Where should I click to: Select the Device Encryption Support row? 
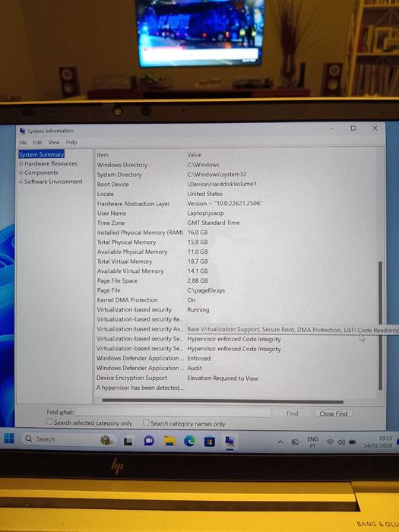(x=237, y=378)
